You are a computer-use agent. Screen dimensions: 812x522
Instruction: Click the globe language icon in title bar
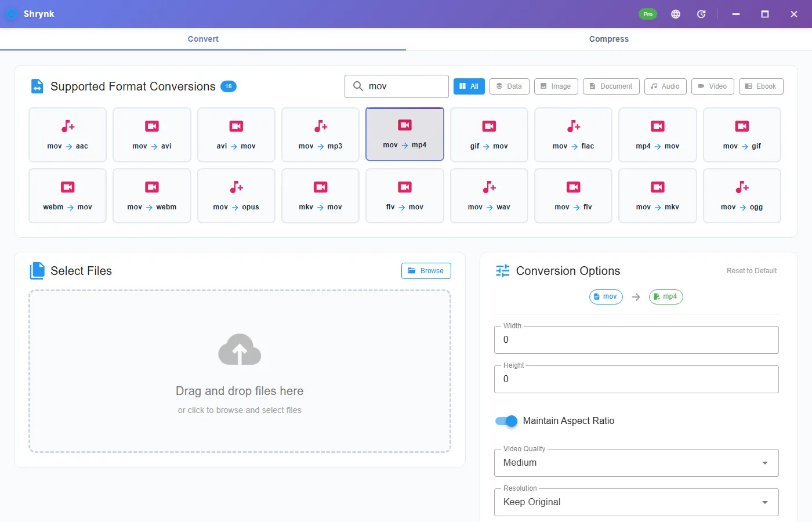coord(676,14)
